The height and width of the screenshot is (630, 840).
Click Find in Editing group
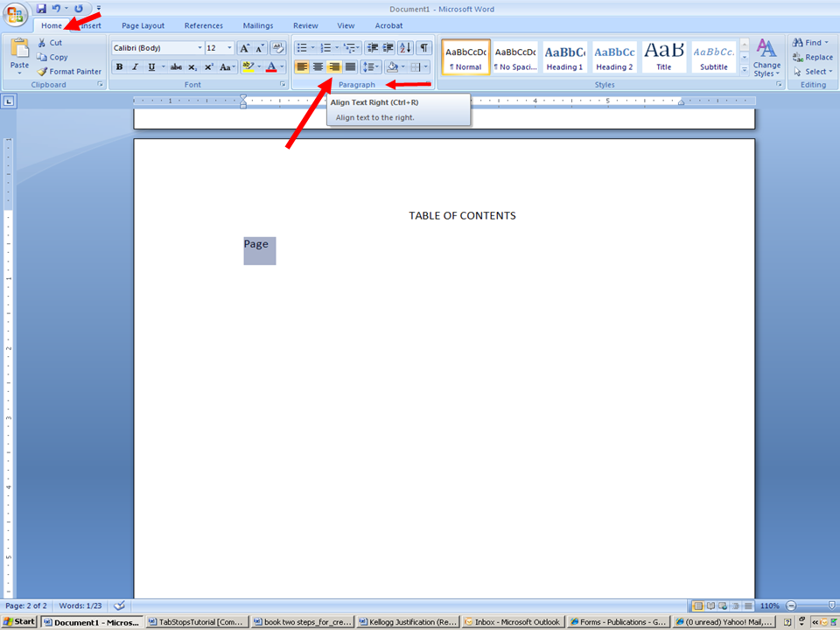[810, 42]
